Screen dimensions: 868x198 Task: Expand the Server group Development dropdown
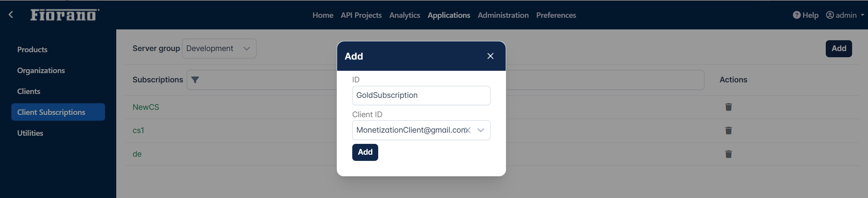tap(219, 48)
